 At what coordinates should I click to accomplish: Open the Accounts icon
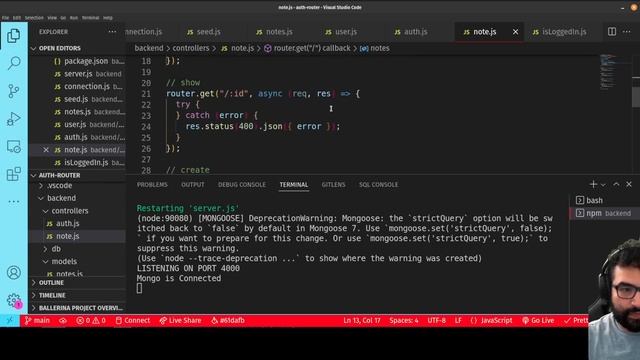13,272
